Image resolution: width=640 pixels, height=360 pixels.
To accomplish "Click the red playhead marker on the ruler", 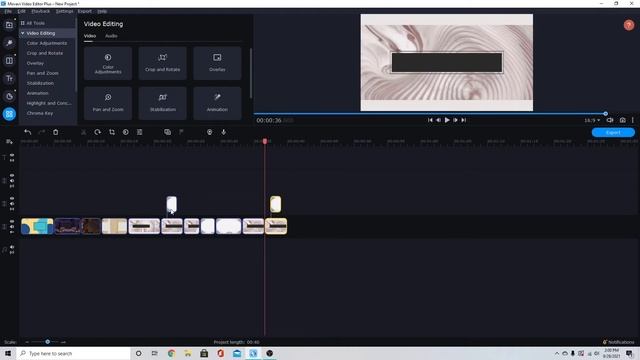I will [x=265, y=141].
